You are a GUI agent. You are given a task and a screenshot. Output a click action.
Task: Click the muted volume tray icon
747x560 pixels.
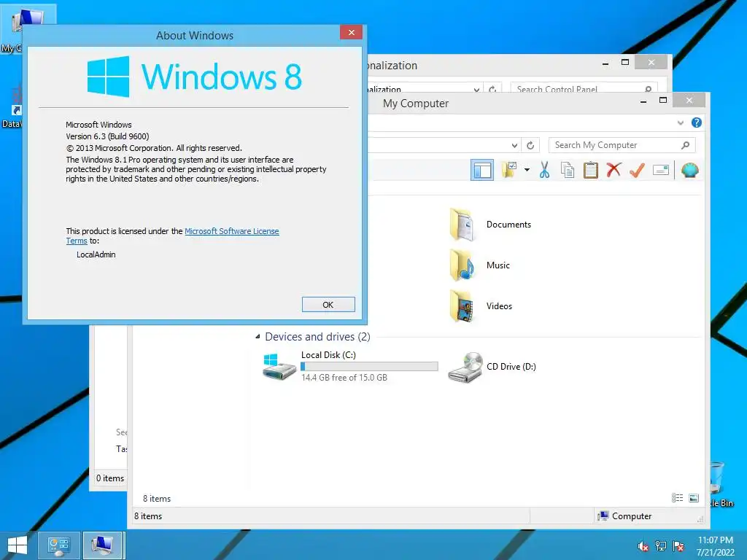coord(643,546)
